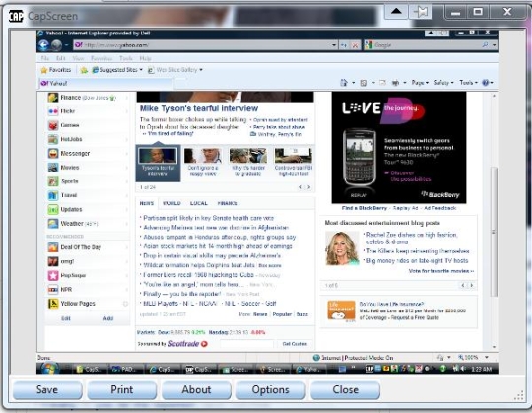This screenshot has width=532, height=413.
Task: Click the Sports sidebar icon
Action: point(53,181)
